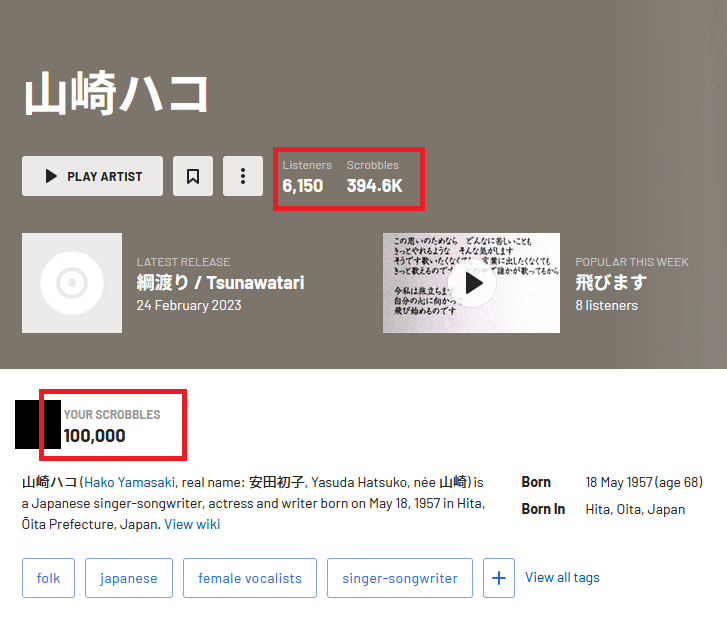Click the Hita, Oita, Japan birthplace text
This screenshot has width=727, height=623.
pos(635,509)
